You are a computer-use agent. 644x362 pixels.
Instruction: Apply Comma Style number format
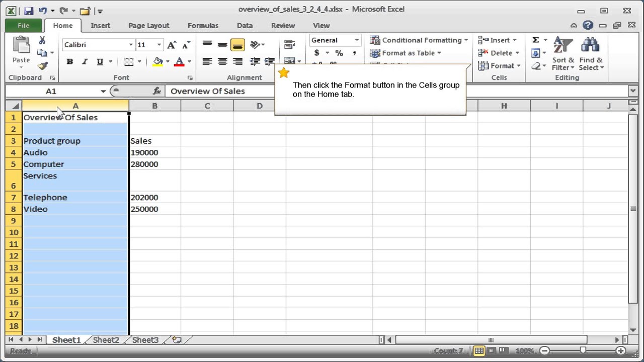click(x=355, y=53)
